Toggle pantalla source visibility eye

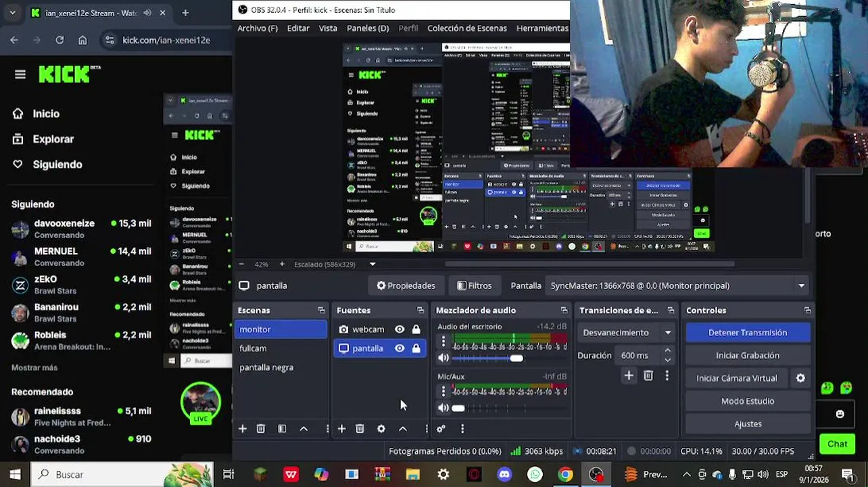click(400, 348)
